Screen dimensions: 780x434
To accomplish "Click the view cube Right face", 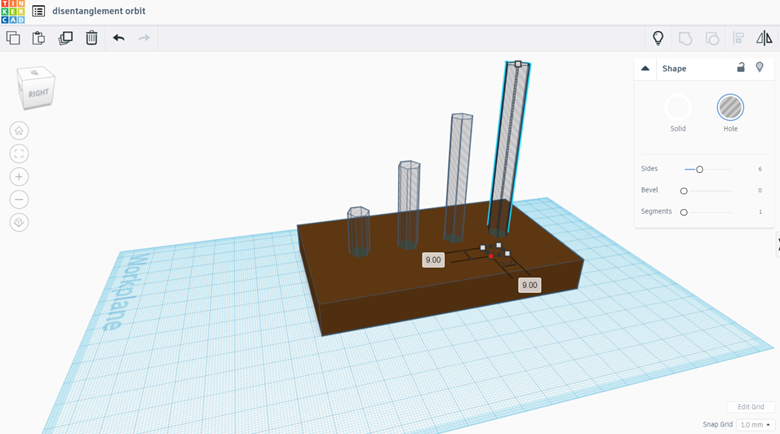I will [39, 93].
